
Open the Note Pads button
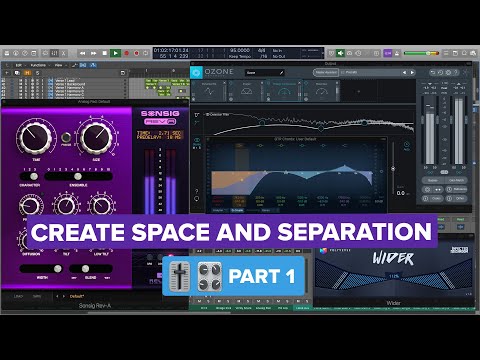455,53
